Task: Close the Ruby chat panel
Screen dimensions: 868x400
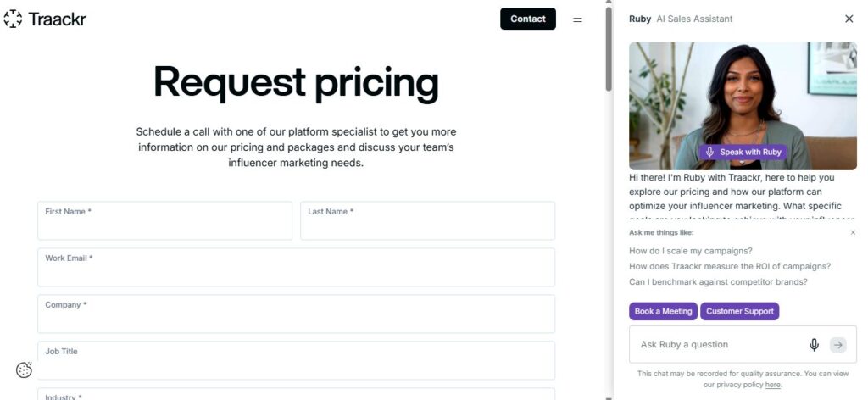Action: [849, 19]
